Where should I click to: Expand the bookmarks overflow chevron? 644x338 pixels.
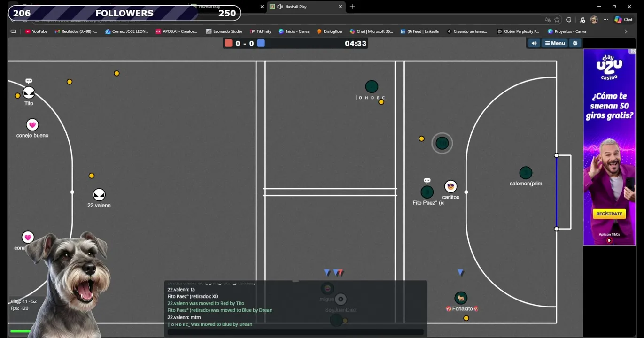(x=626, y=31)
